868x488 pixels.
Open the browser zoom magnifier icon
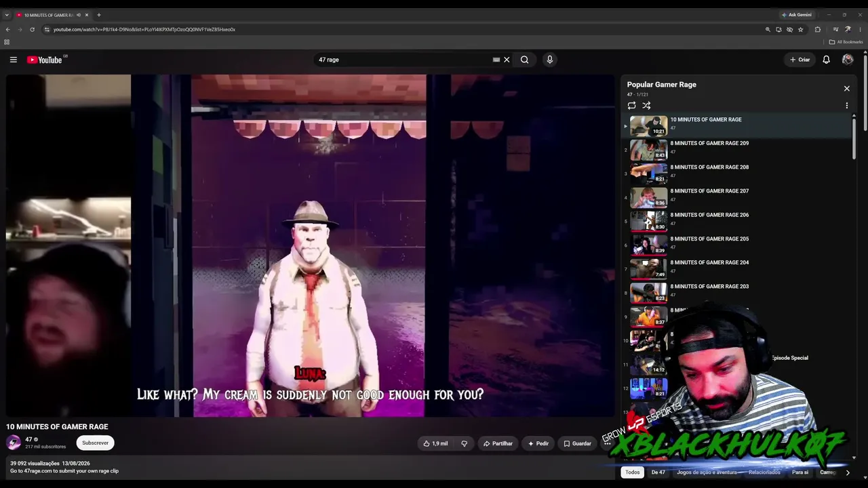tap(768, 30)
